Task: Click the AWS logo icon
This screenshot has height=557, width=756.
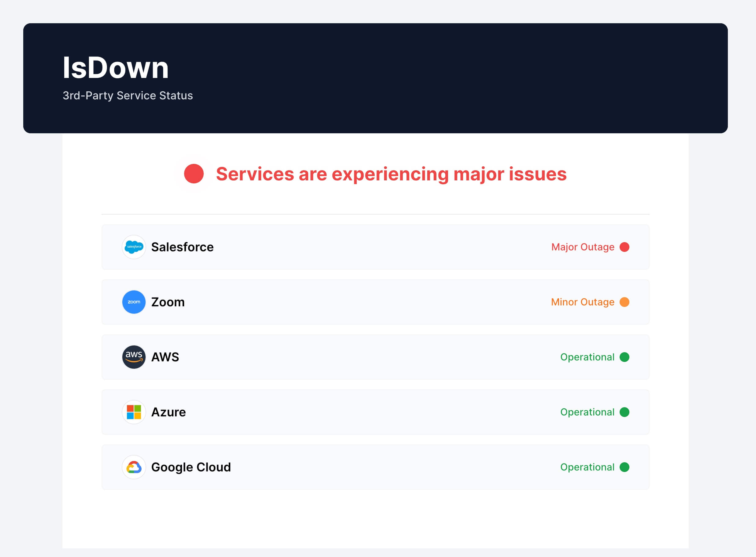Action: coord(134,357)
